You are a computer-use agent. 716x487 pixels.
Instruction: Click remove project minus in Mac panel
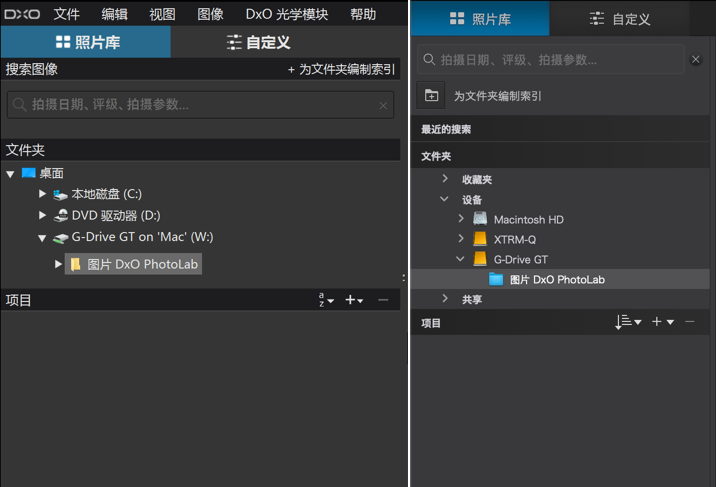click(690, 322)
